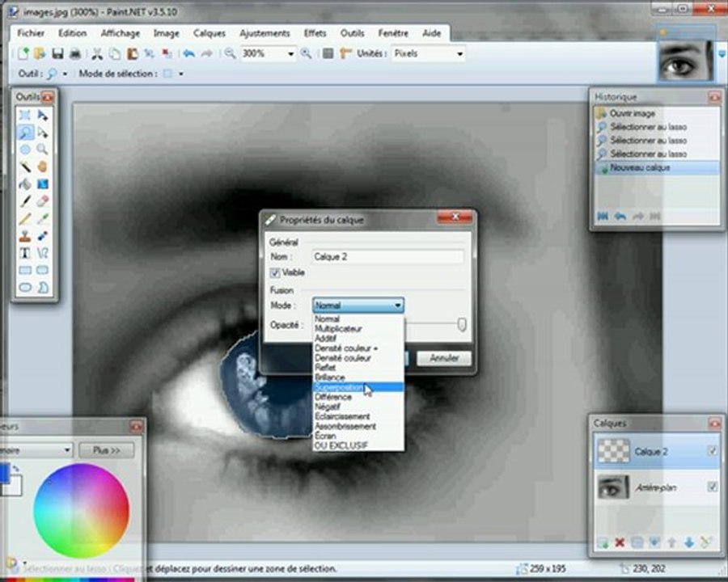Click the Undo arrow in main toolbar
This screenshot has width=728, height=582.
click(188, 54)
